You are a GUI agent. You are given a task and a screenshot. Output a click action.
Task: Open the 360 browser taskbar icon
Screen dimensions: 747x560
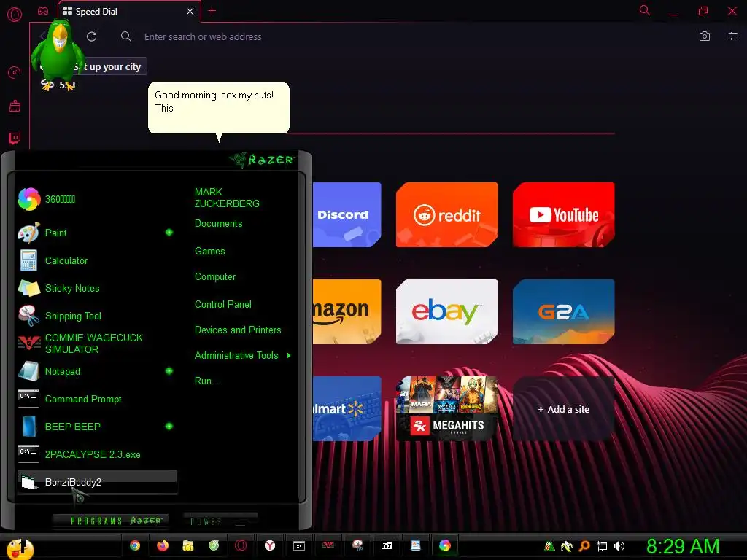[444, 545]
